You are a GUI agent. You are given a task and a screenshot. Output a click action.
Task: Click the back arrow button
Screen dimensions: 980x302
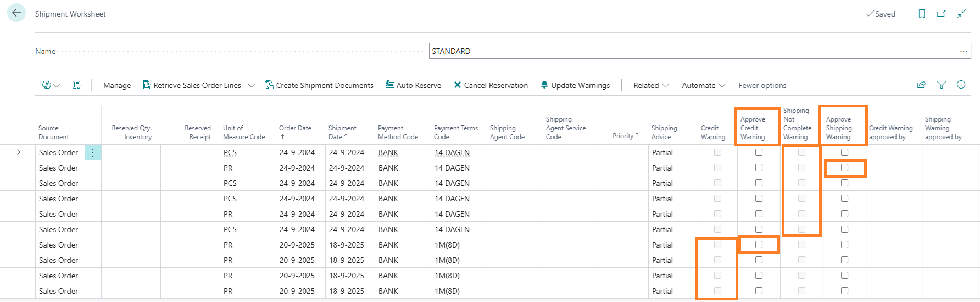[x=16, y=13]
